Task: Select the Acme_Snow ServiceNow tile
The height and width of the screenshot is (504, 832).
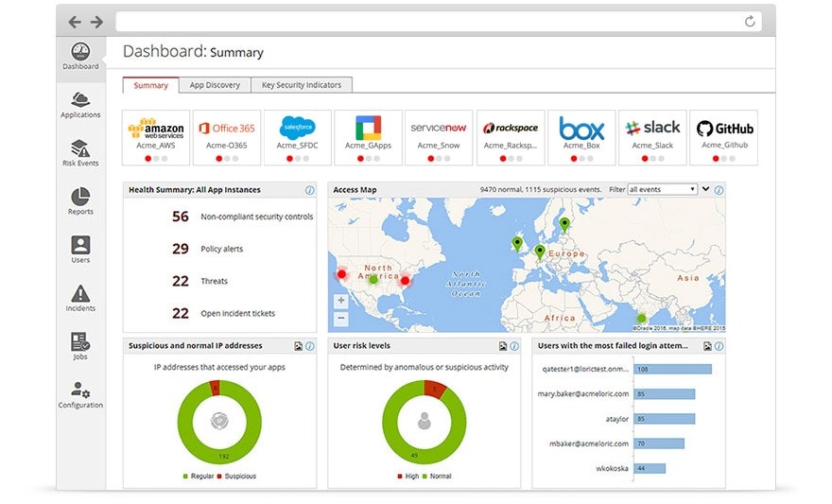Action: pos(439,138)
